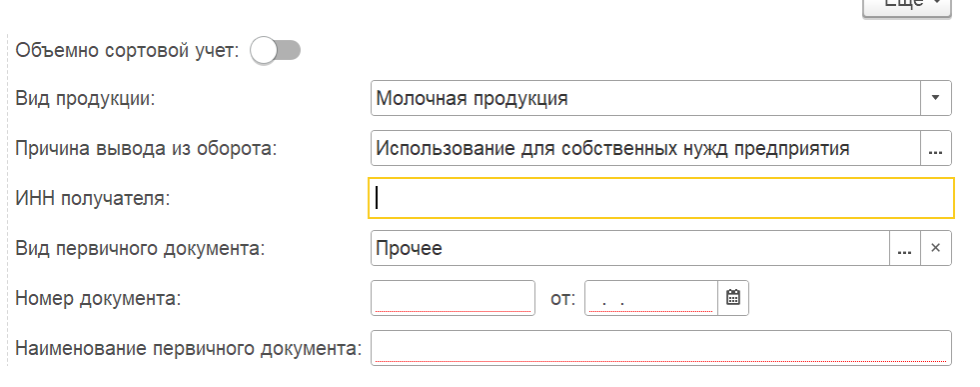
Task: Click the 'Наименование первичного документа:' label
Action: tap(189, 349)
